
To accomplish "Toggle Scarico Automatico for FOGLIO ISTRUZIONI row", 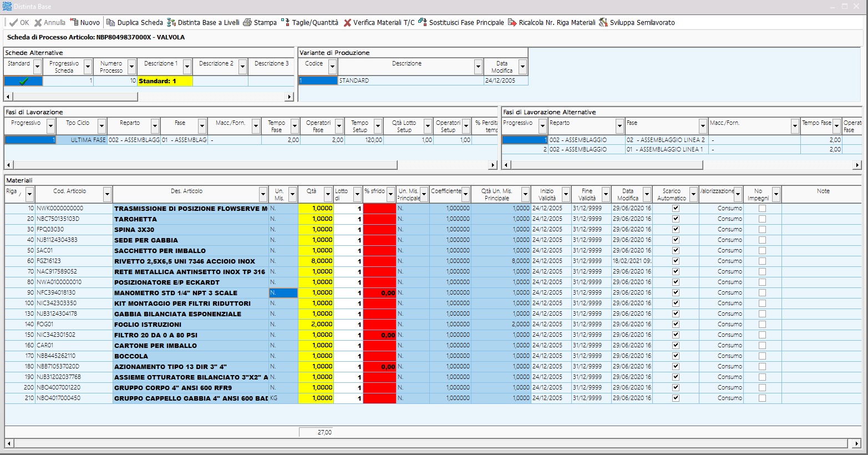I will tap(676, 324).
